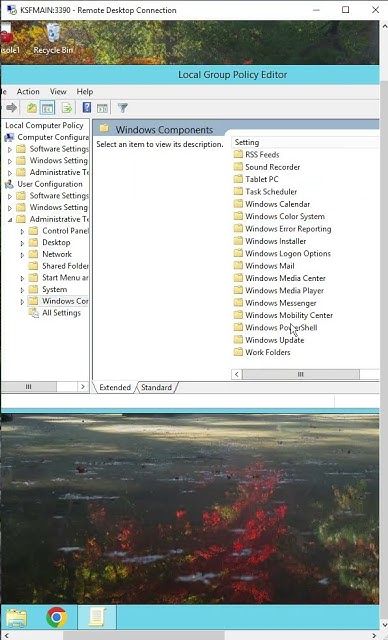Maximize the Remote Desktop Connection window
This screenshot has height=640, width=388.
pos(346,9)
